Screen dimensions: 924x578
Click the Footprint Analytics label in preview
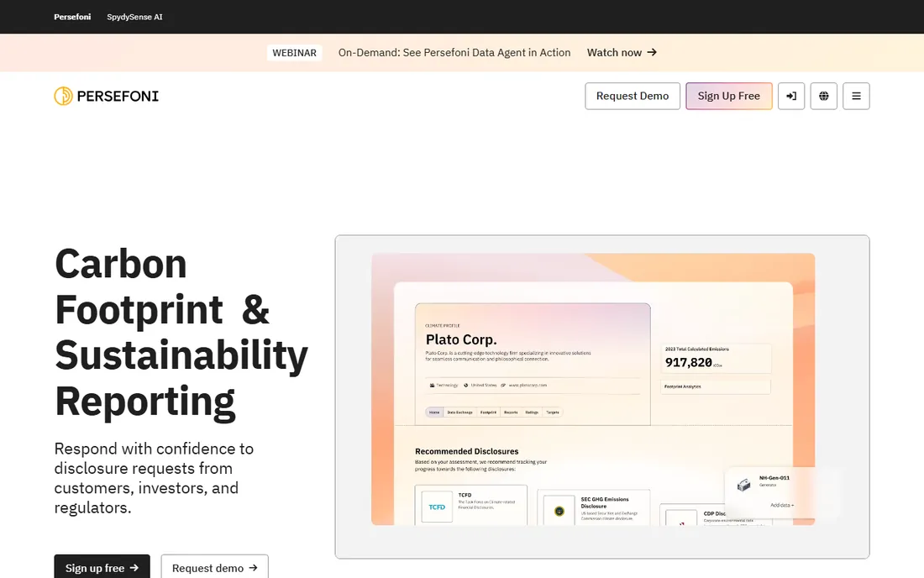[682, 386]
